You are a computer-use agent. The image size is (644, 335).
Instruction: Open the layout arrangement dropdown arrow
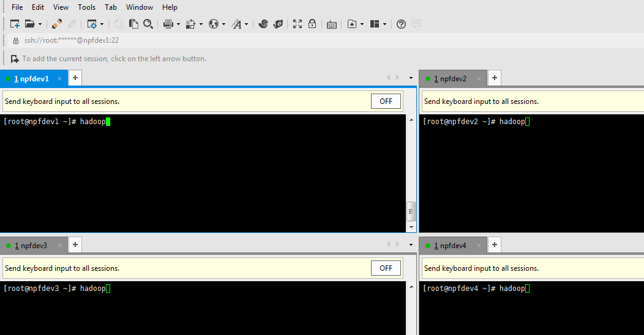pos(384,24)
